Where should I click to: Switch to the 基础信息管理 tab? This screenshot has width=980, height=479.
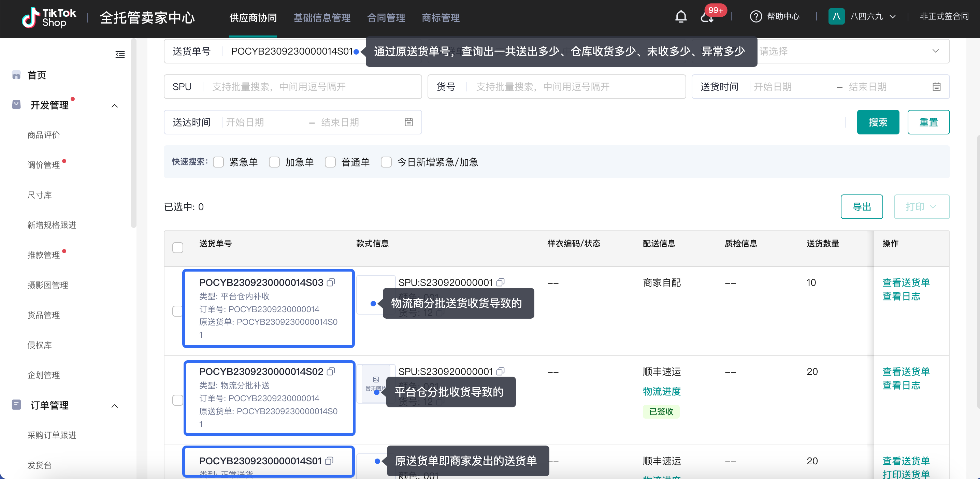(322, 18)
